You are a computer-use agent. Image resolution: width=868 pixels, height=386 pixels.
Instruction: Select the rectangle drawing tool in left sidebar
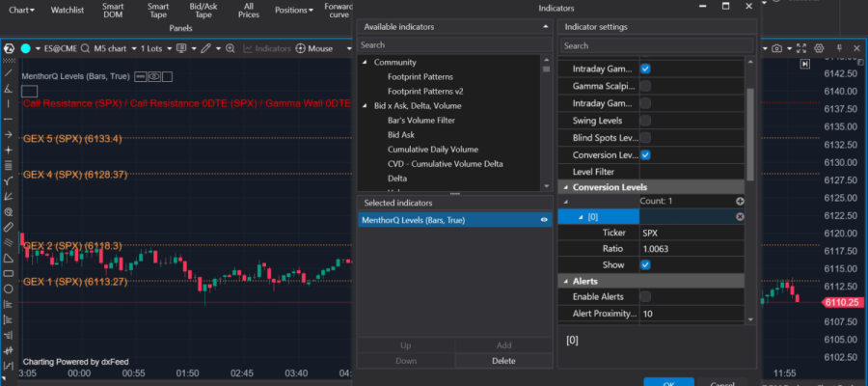tap(8, 273)
